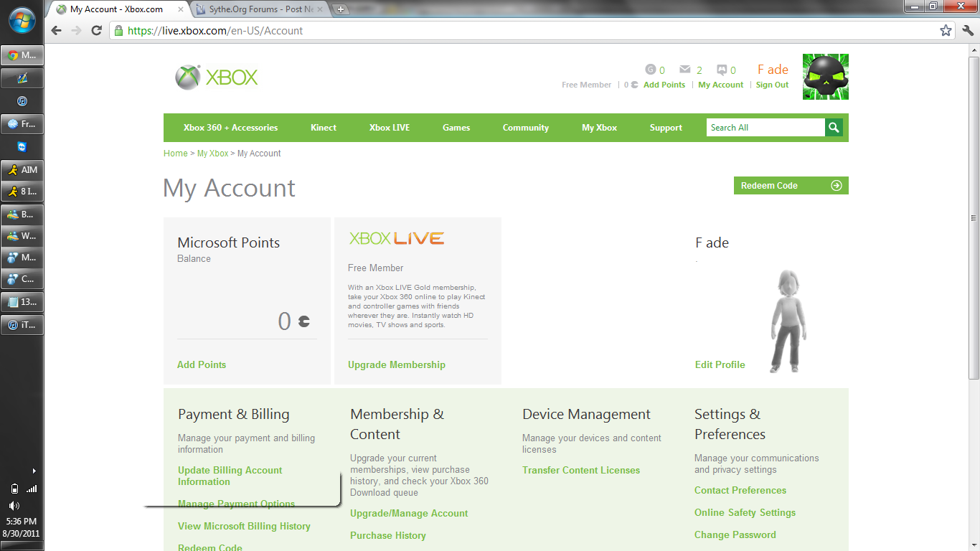Viewport: 980px width, 551px height.
Task: Open a new tab with the plus button
Action: tap(341, 9)
